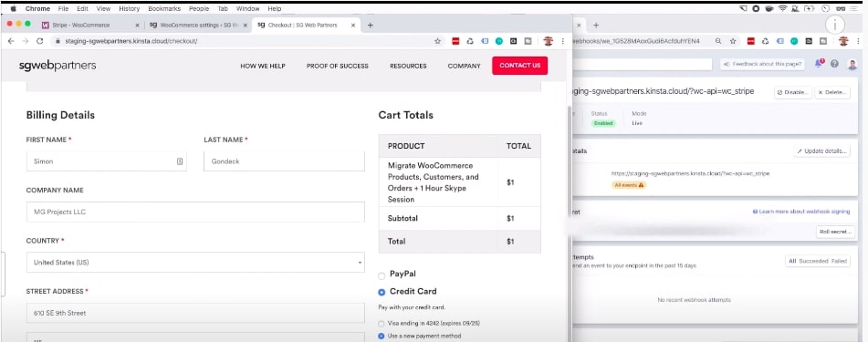Click the autofill icon in First Name field

pyautogui.click(x=180, y=161)
